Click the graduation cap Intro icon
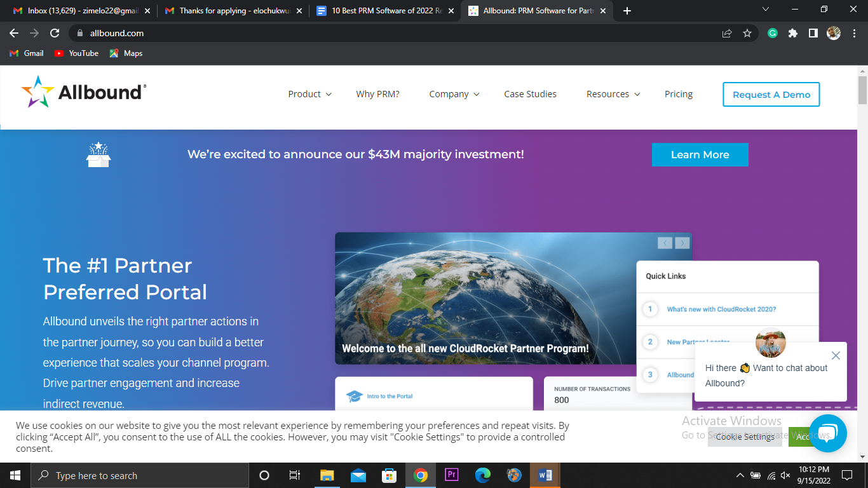The image size is (868, 488). pyautogui.click(x=354, y=396)
